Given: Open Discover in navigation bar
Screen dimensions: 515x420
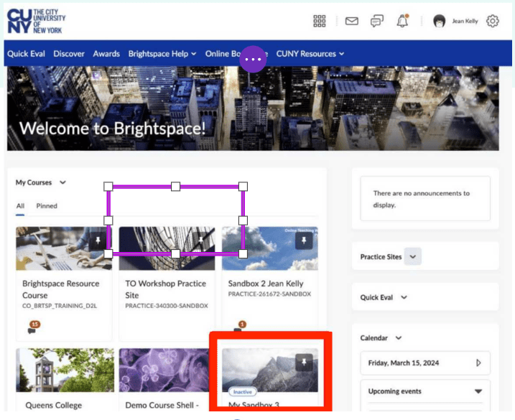Looking at the screenshot, I should tap(69, 54).
